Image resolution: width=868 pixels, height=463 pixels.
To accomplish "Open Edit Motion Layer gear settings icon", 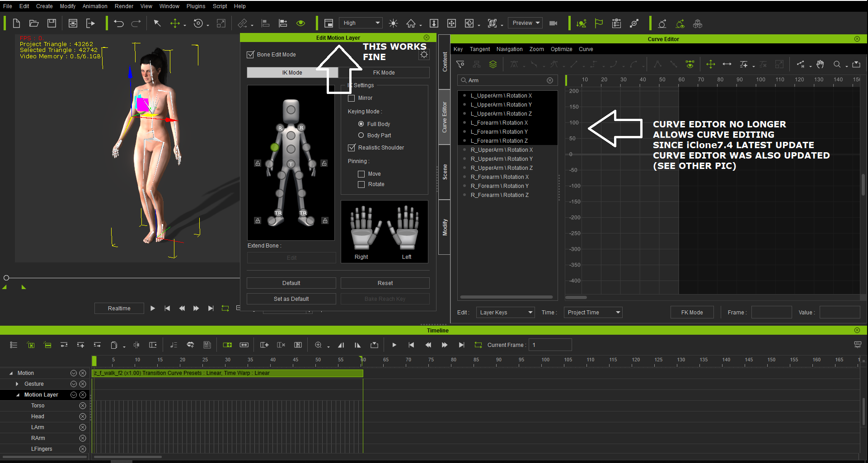I will coord(424,55).
